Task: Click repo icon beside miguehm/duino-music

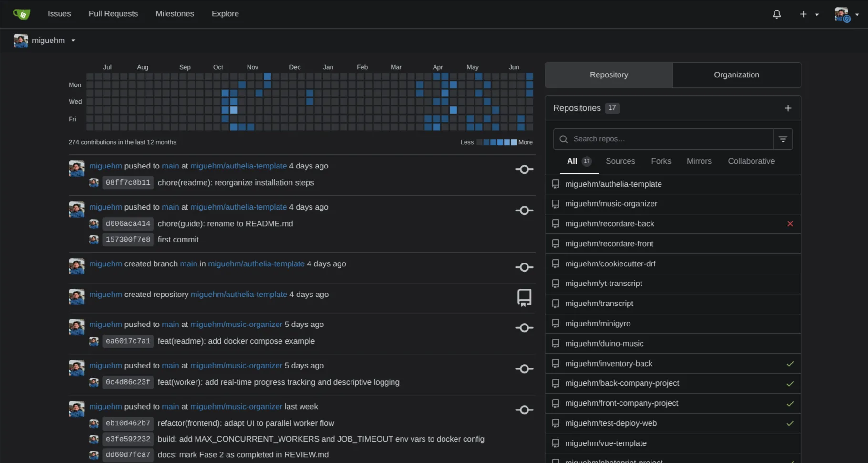Action: (556, 344)
